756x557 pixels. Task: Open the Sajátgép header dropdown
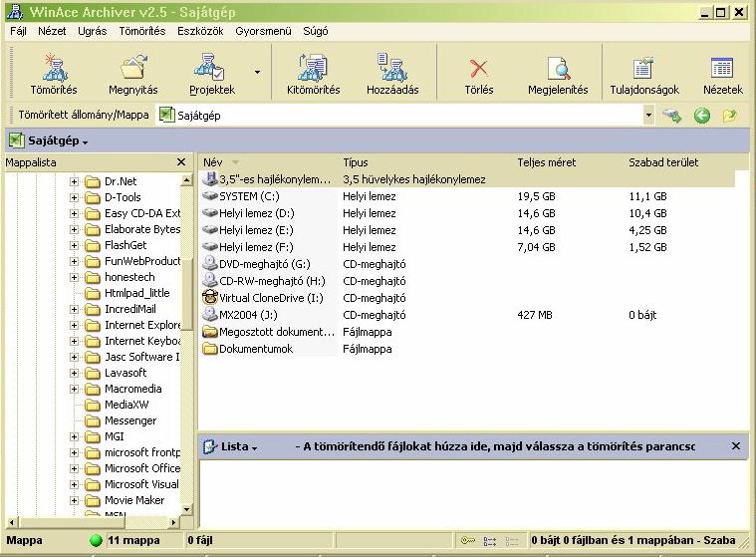click(86, 142)
